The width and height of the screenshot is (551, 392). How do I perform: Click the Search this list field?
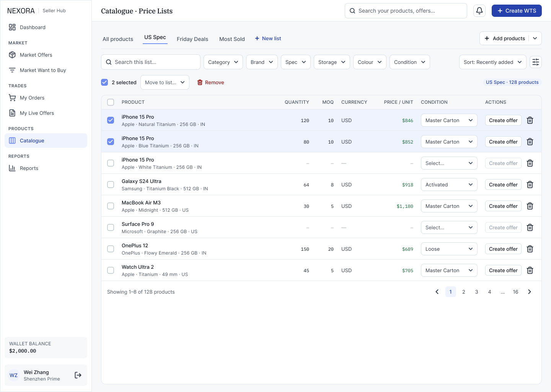tap(151, 62)
